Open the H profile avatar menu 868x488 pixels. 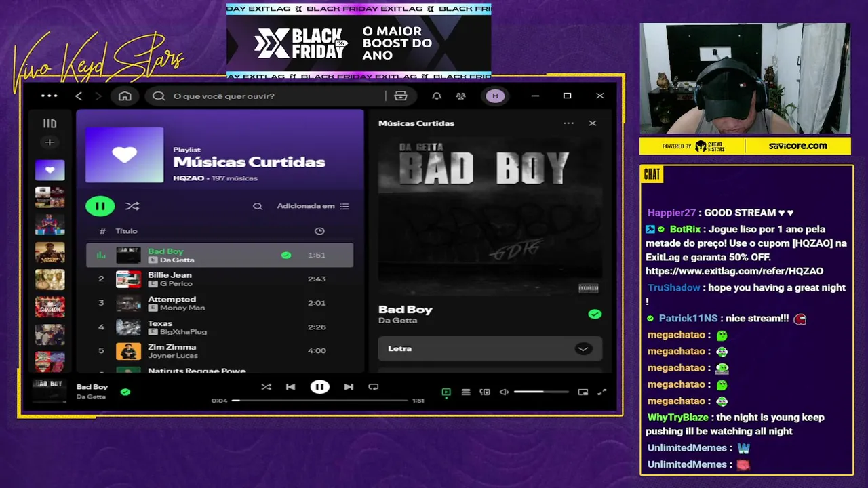pos(495,96)
